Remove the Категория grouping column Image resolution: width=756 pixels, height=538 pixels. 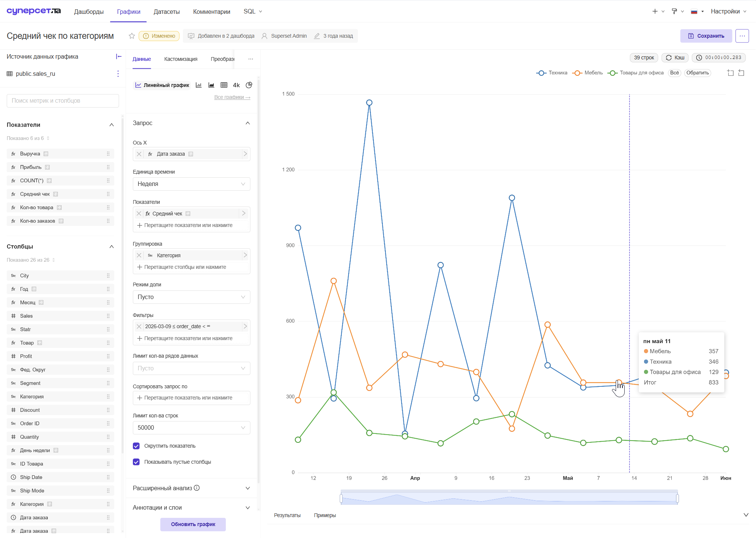coord(139,255)
